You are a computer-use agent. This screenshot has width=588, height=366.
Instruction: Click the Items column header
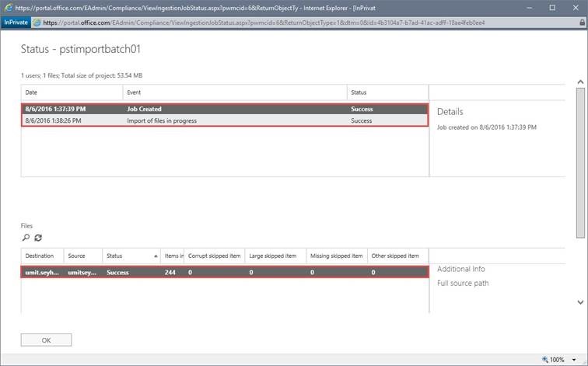(172, 256)
